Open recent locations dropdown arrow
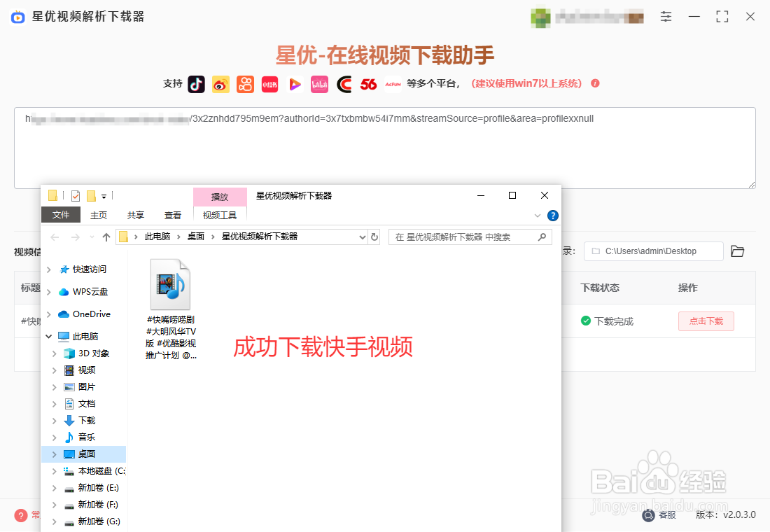 (92, 237)
